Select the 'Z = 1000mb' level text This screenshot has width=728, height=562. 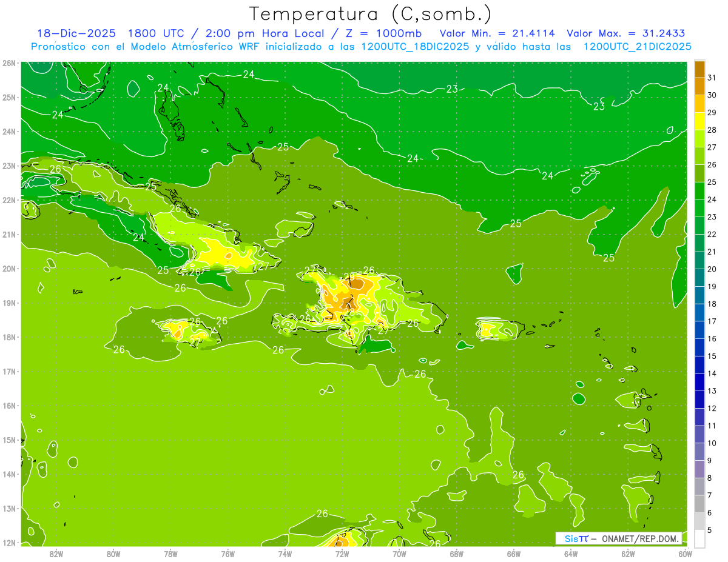385,33
